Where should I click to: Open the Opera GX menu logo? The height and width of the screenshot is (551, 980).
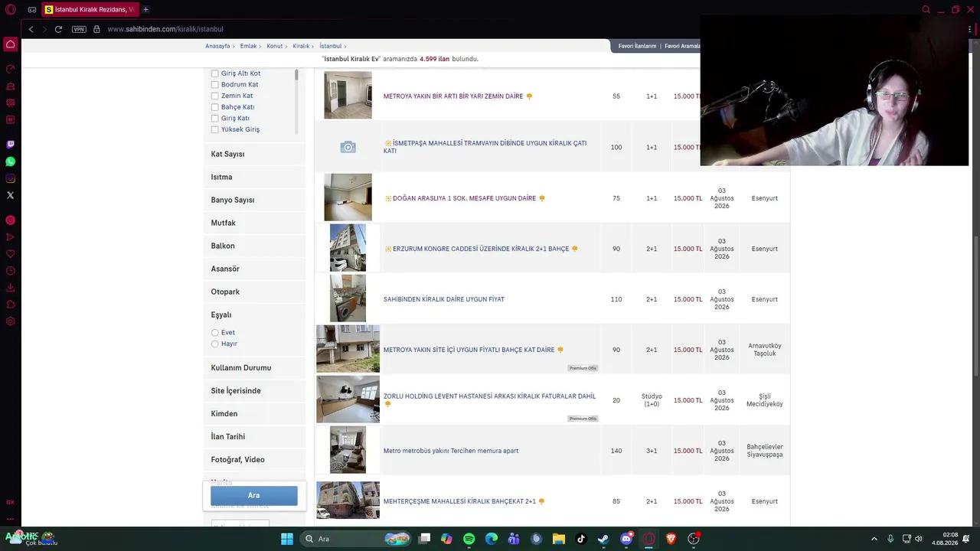click(x=11, y=10)
